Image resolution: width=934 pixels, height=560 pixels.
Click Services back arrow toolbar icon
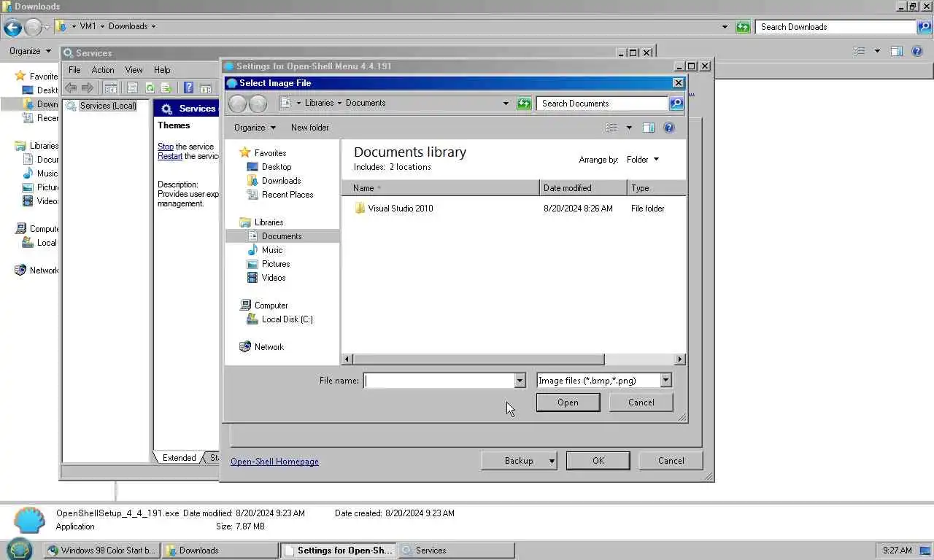[71, 88]
